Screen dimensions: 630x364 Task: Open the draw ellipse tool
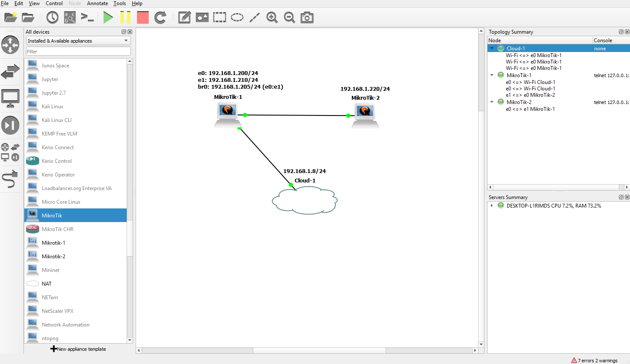(x=237, y=17)
